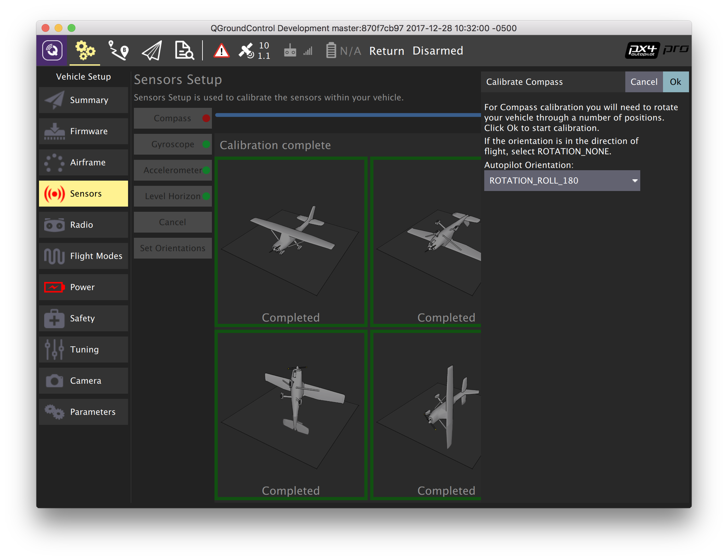Screen dimensions: 728x560
Task: Open the Analyze log document icon
Action: pyautogui.click(x=184, y=51)
